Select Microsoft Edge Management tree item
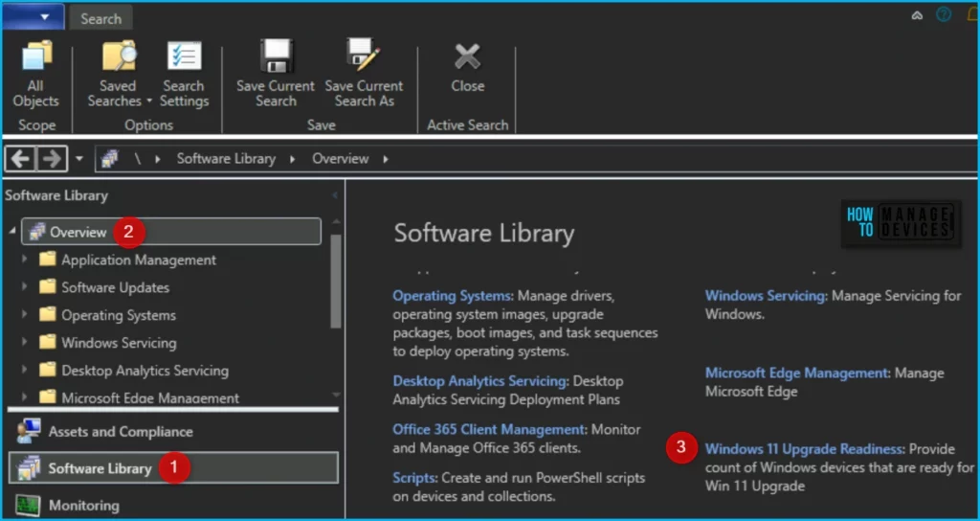 click(x=150, y=397)
